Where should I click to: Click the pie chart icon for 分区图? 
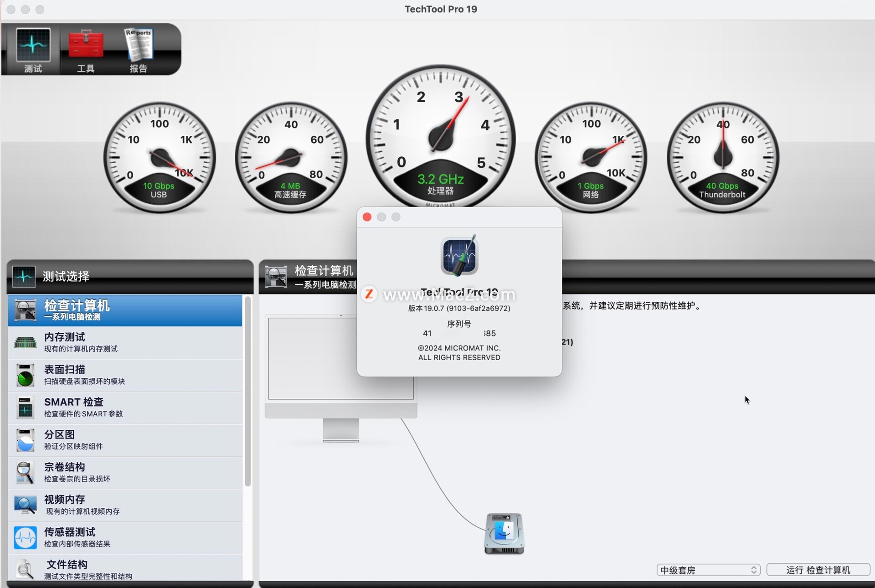point(25,440)
